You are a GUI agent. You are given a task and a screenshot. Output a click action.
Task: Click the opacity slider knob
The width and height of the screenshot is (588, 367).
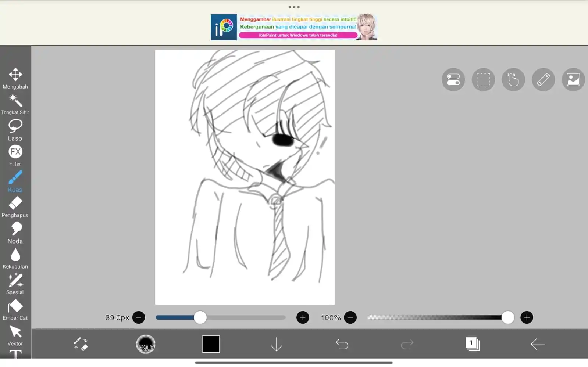coord(507,317)
